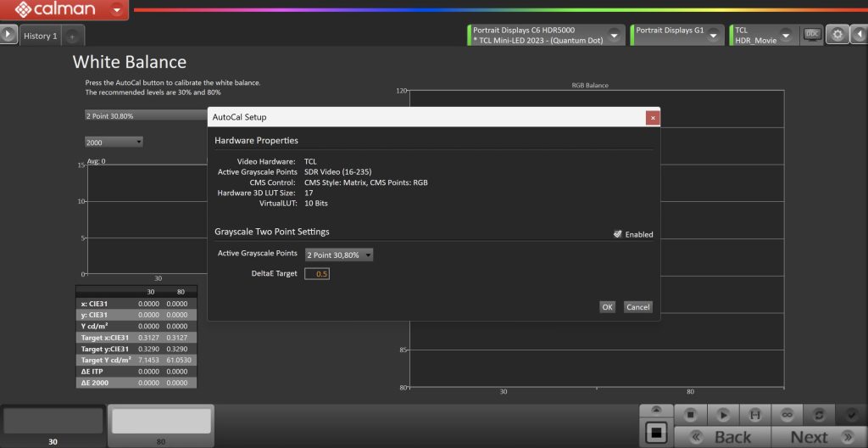Open the 2000 DeltaE formula dropdown
Image resolution: width=868 pixels, height=448 pixels.
coord(114,143)
